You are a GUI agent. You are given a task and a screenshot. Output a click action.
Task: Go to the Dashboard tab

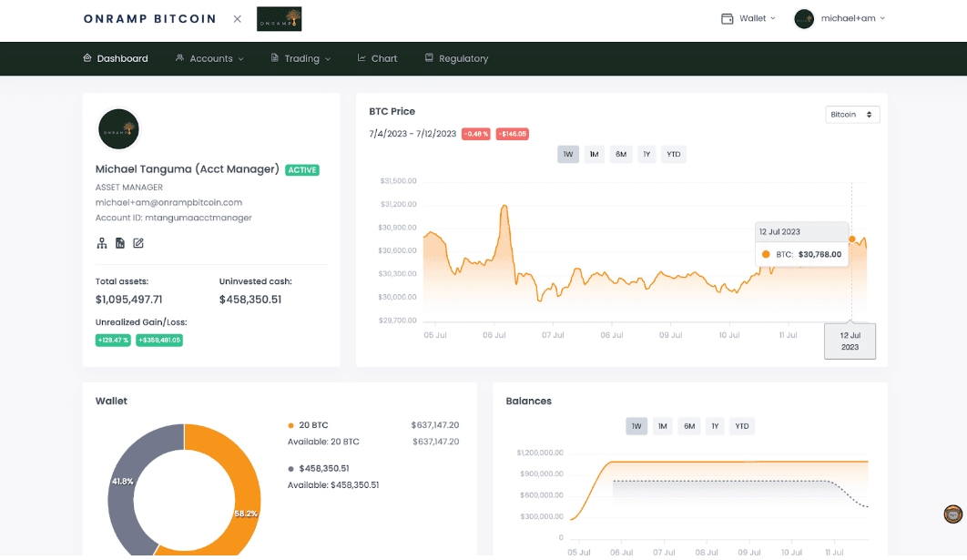click(115, 58)
